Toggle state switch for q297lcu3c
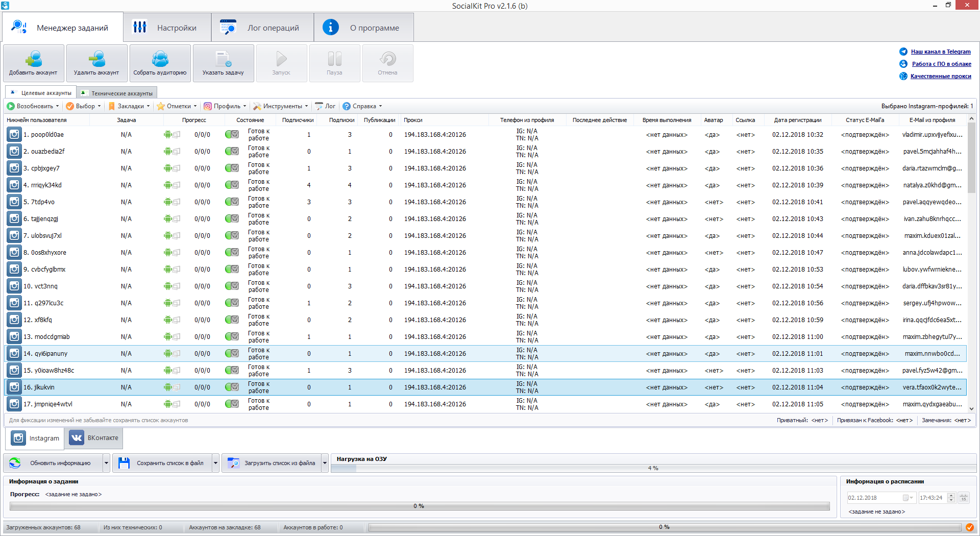This screenshot has height=536, width=980. (232, 303)
